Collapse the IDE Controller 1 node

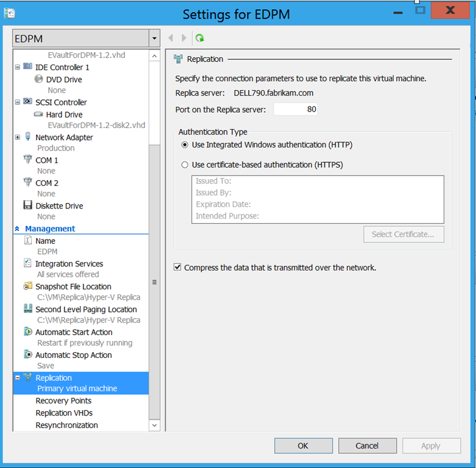pyautogui.click(x=18, y=67)
